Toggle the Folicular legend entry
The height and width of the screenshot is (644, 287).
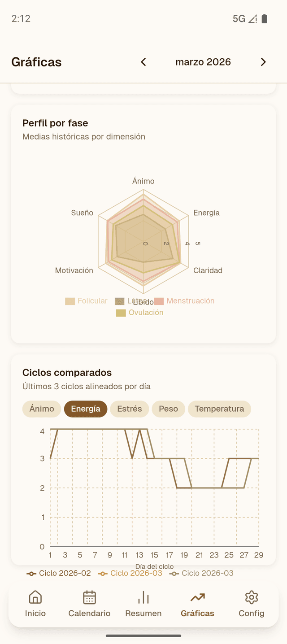pyautogui.click(x=87, y=301)
